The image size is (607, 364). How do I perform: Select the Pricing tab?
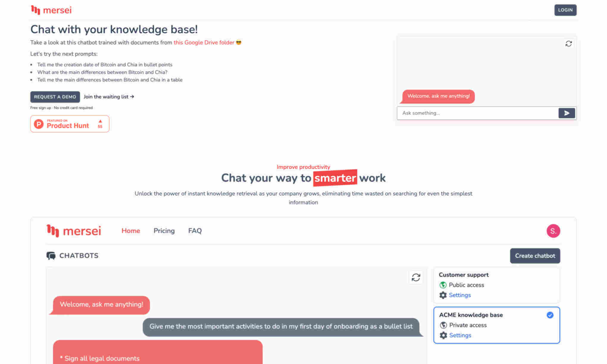click(x=164, y=230)
